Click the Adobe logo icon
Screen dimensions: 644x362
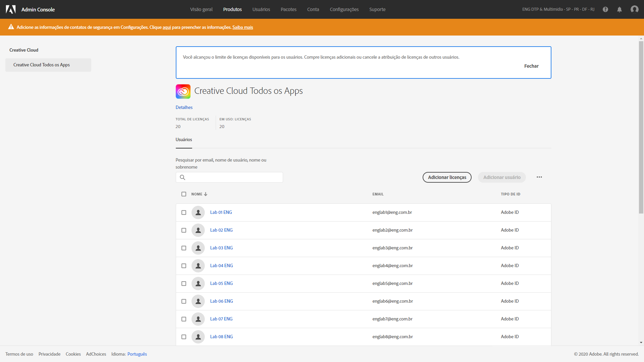coord(11,9)
